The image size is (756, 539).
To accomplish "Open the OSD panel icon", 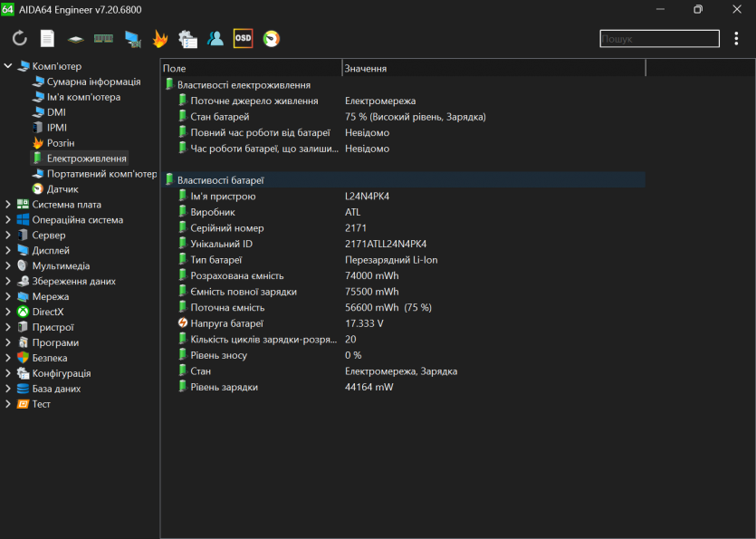I will pos(243,38).
